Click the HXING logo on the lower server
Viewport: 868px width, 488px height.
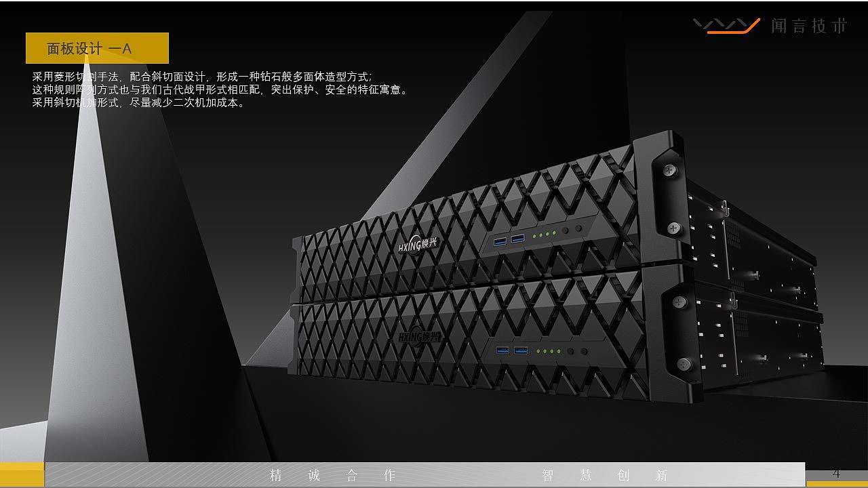419,335
